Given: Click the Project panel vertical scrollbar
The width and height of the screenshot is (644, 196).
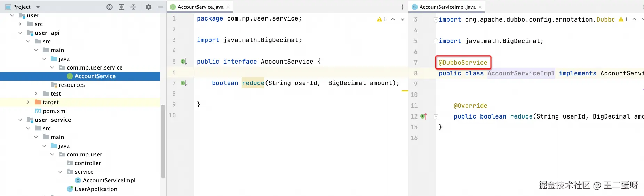Looking at the screenshot, I should pyautogui.click(x=163, y=139).
